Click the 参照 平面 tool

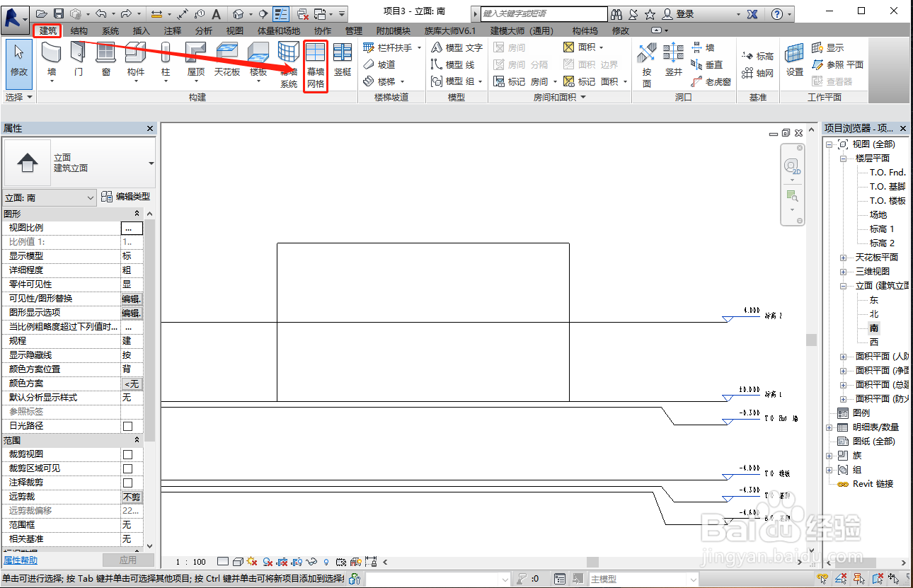(x=838, y=64)
